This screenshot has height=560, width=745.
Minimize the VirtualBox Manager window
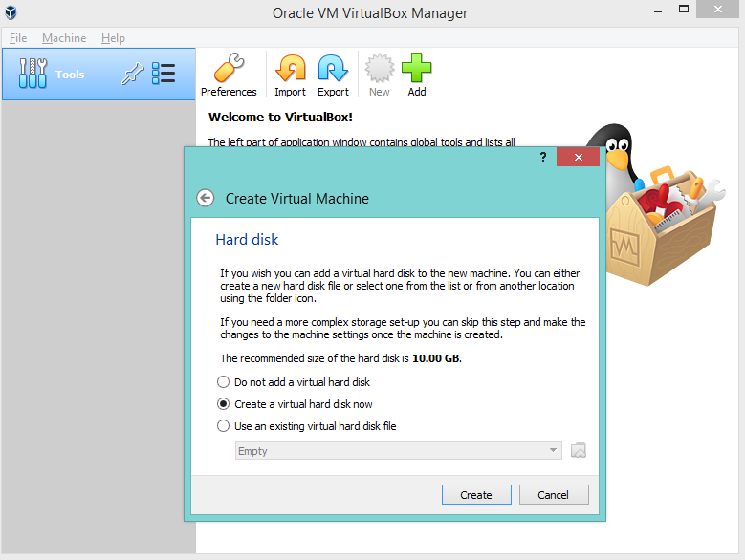(658, 11)
